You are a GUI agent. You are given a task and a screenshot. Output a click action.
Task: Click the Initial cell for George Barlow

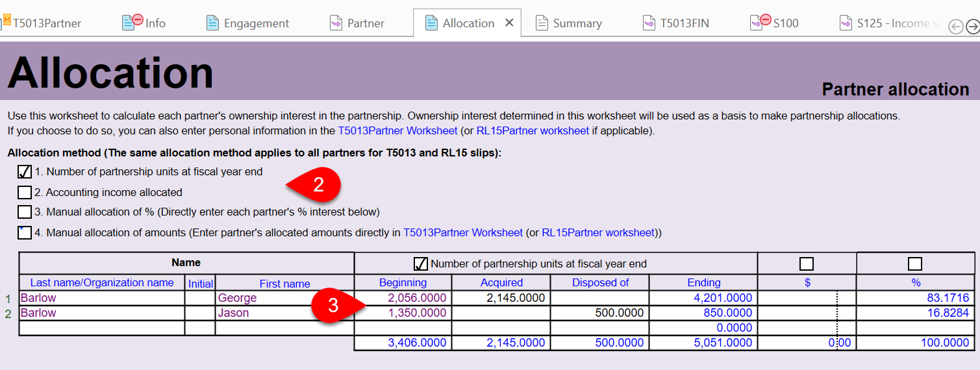(200, 298)
